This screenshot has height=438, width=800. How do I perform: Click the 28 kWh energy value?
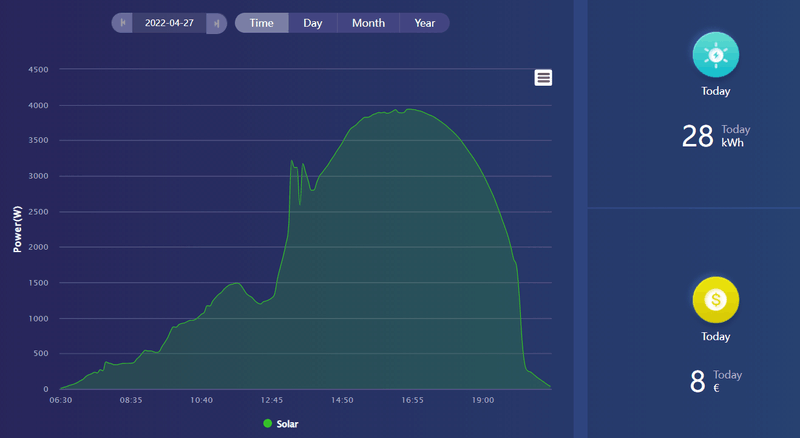(697, 136)
